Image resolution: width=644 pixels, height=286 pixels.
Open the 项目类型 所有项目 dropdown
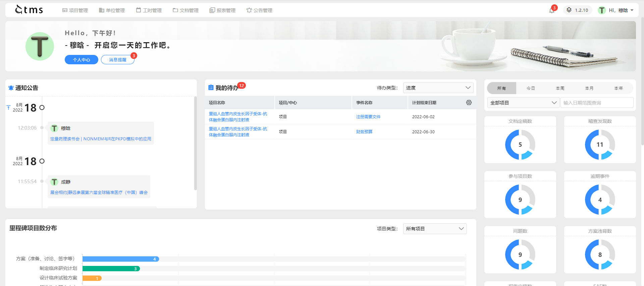[435, 229]
